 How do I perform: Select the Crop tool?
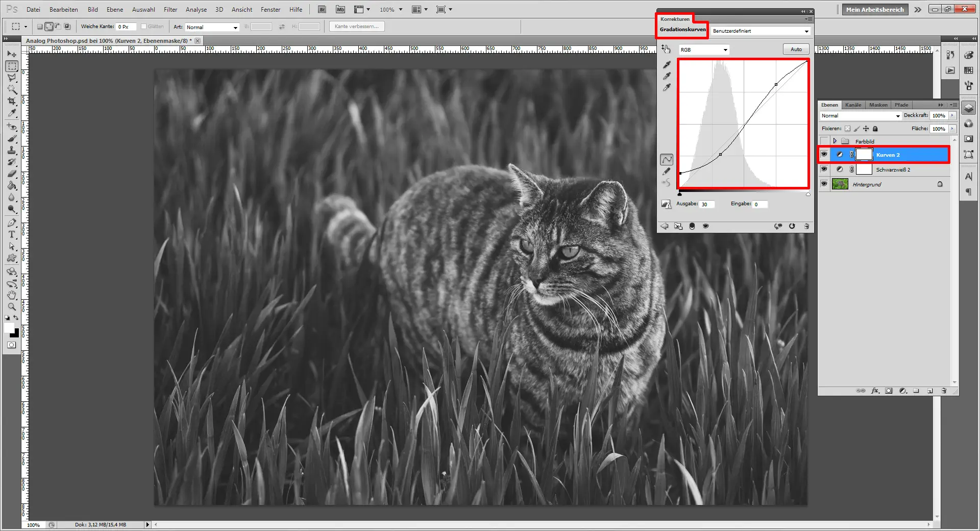[x=12, y=101]
